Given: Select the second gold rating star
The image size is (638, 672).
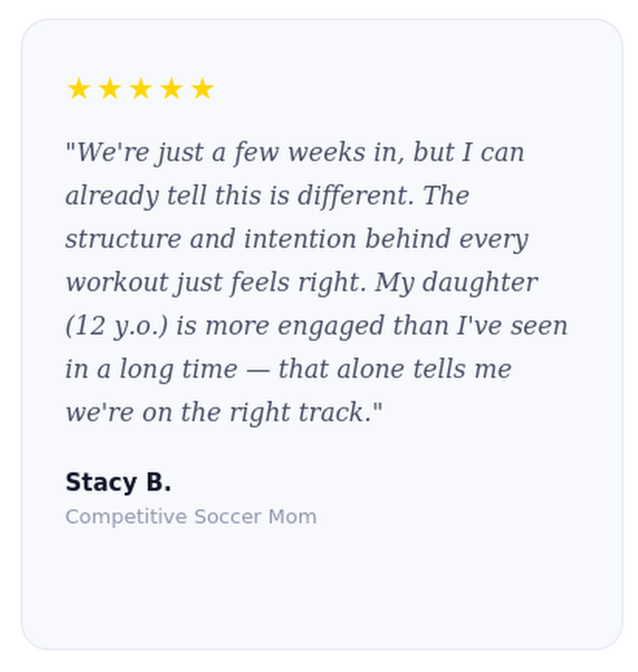Looking at the screenshot, I should (x=109, y=89).
